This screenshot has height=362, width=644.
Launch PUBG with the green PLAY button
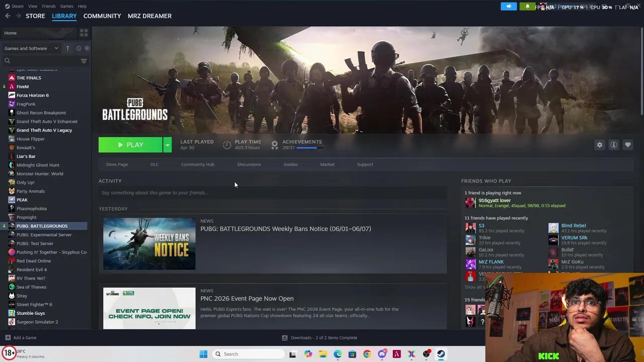pyautogui.click(x=130, y=145)
